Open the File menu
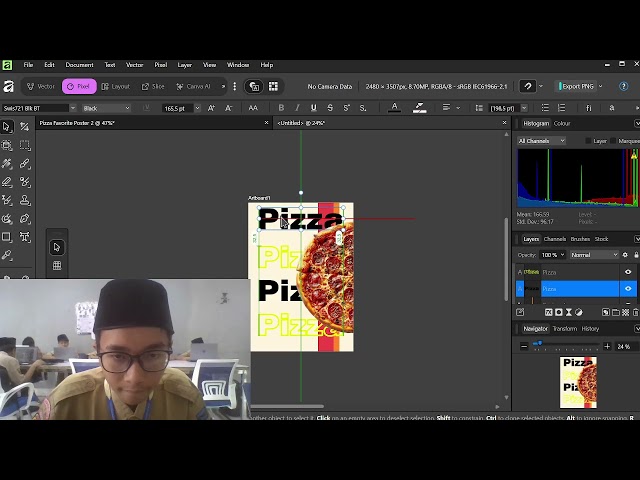The height and width of the screenshot is (480, 640). (28, 65)
